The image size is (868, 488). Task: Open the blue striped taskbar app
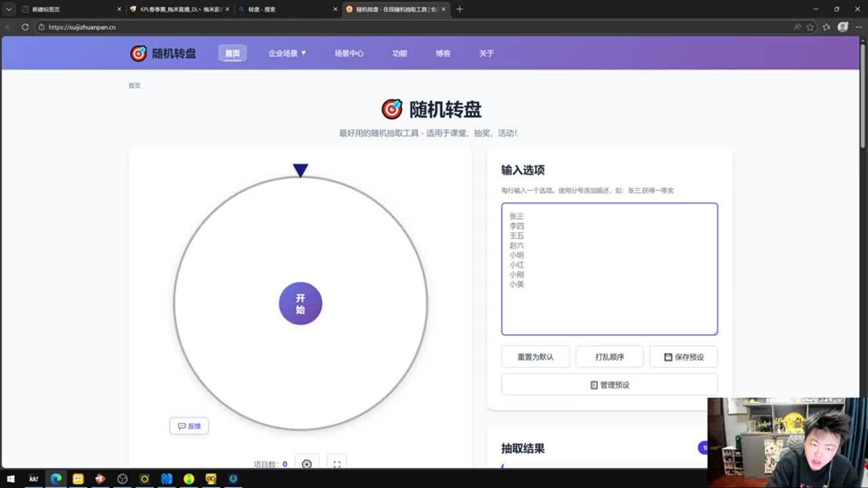[x=167, y=479]
